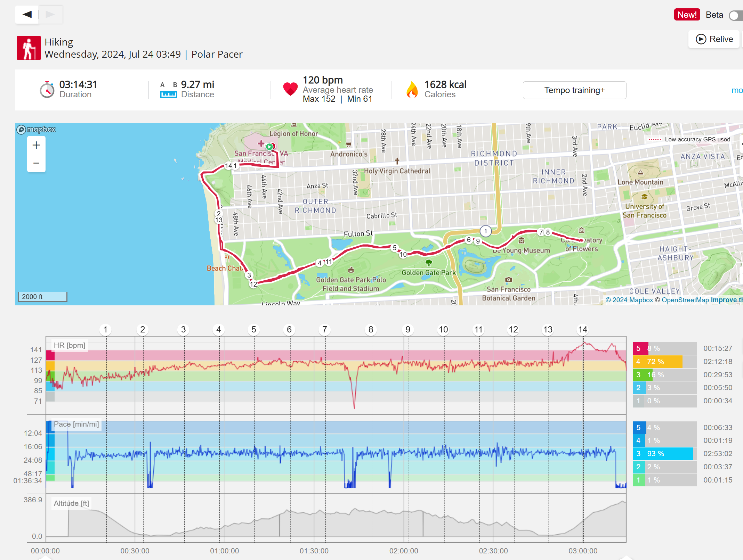743x560 pixels.
Task: Zoom out on the map
Action: pos(36,163)
